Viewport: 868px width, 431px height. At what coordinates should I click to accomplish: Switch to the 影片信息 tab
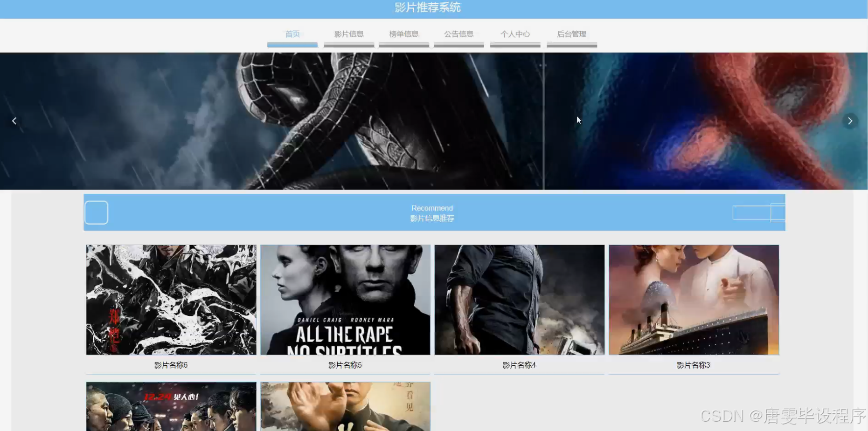349,34
